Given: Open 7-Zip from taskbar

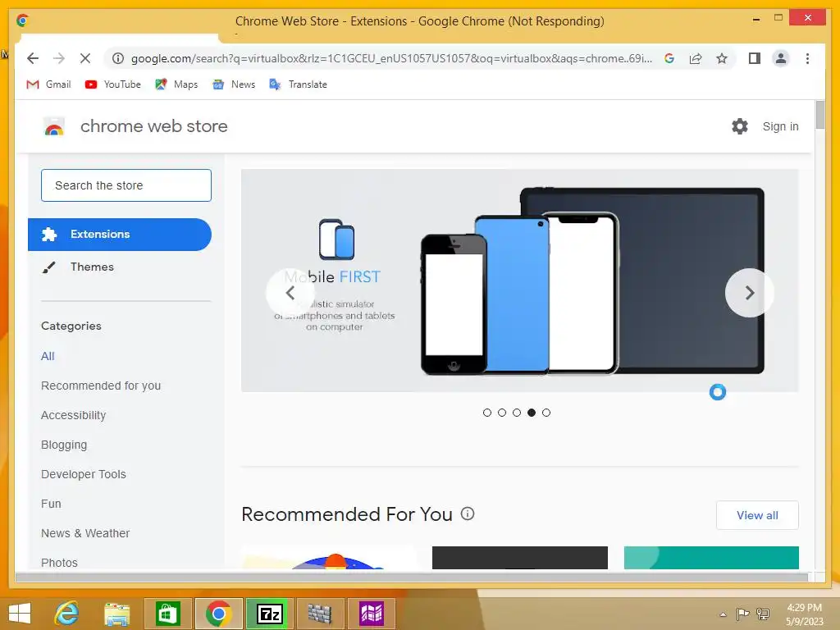Looking at the screenshot, I should [270, 614].
